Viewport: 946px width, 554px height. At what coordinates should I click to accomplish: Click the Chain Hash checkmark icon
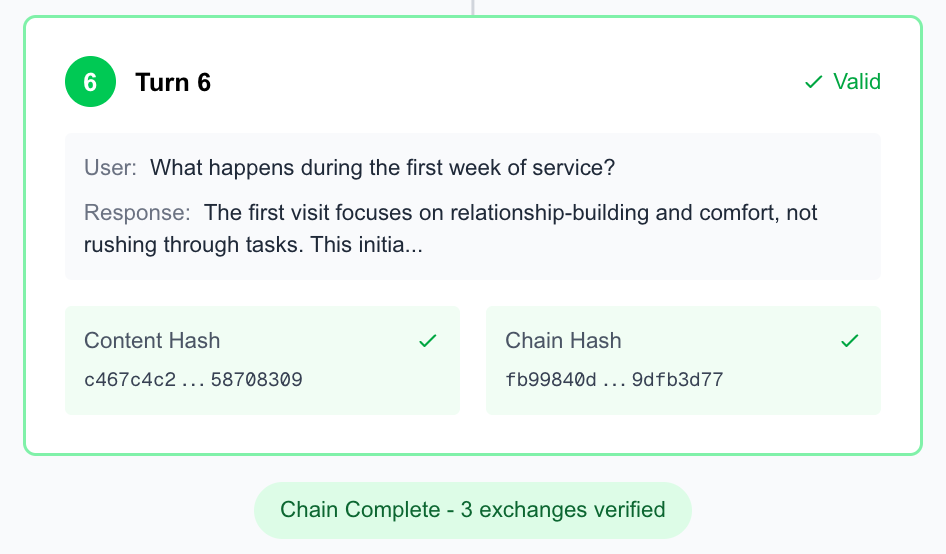(850, 341)
